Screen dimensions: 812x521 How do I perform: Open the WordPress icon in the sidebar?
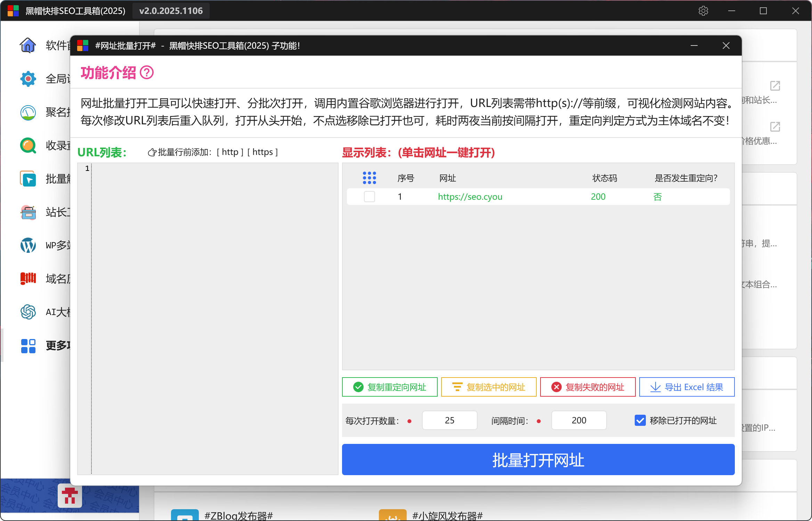28,245
